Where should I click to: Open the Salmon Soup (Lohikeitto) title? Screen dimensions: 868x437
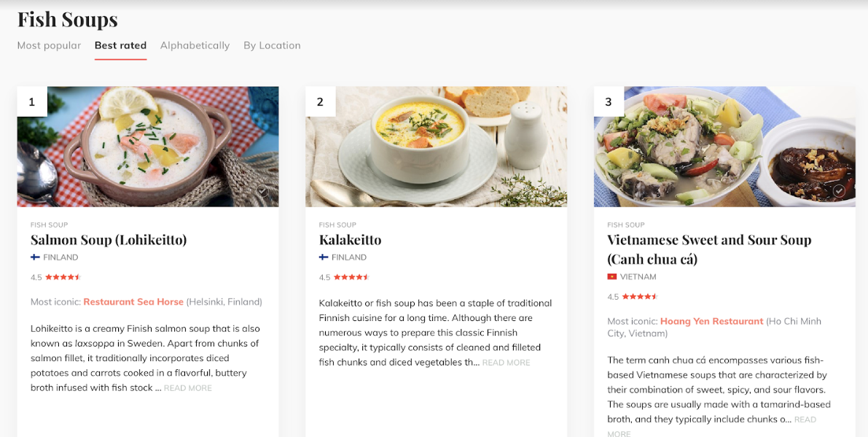click(109, 240)
